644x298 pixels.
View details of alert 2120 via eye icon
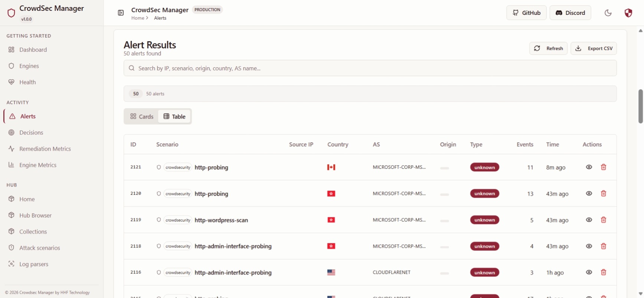[589, 194]
